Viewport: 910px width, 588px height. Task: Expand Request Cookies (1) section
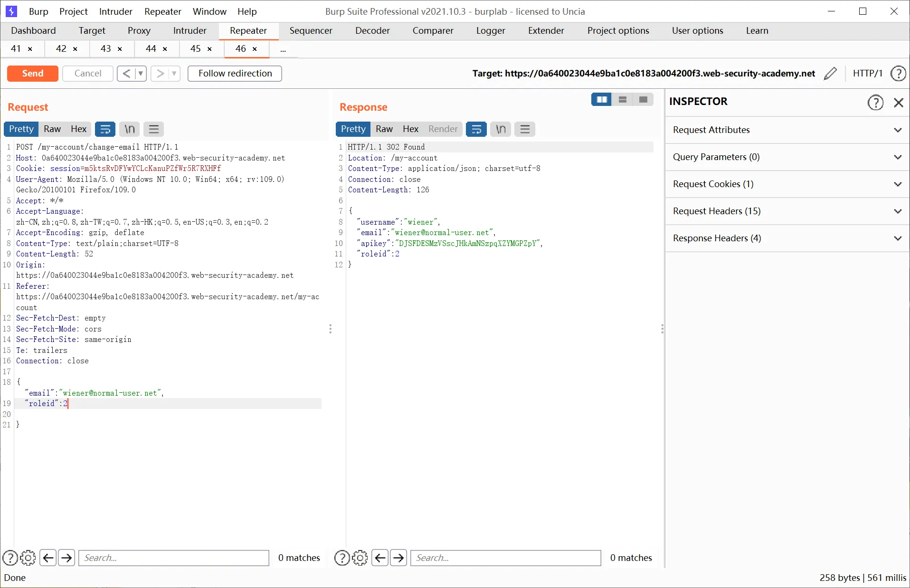787,184
